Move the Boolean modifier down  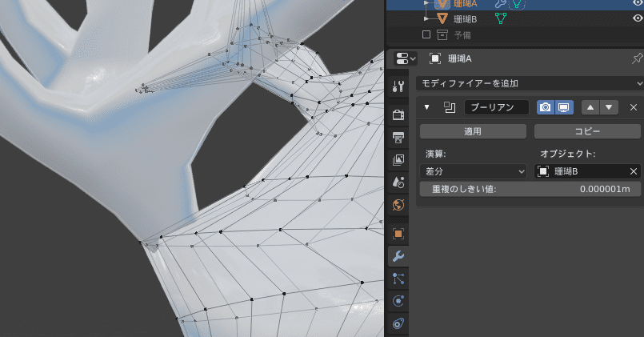pyautogui.click(x=609, y=107)
